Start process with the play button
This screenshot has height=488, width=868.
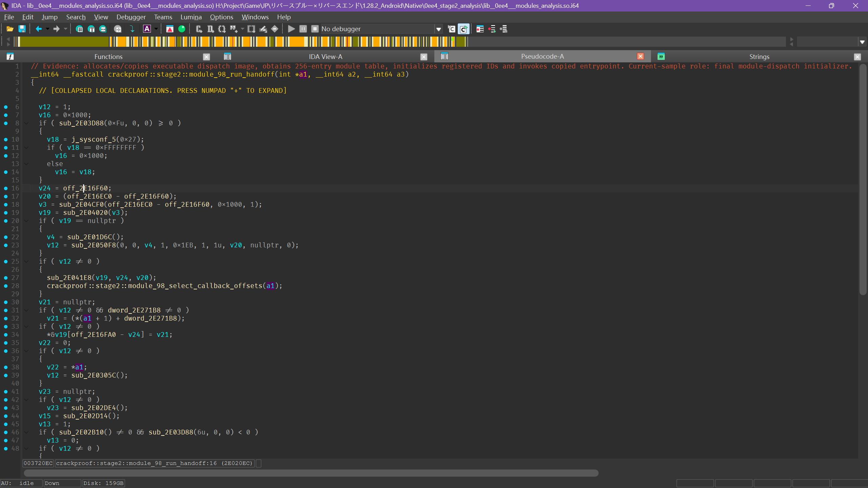pos(291,29)
